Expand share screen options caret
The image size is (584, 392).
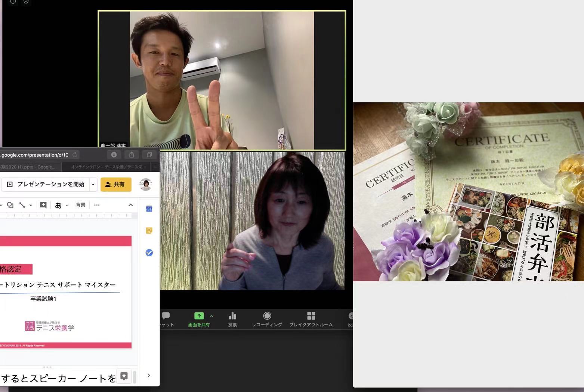tap(212, 316)
